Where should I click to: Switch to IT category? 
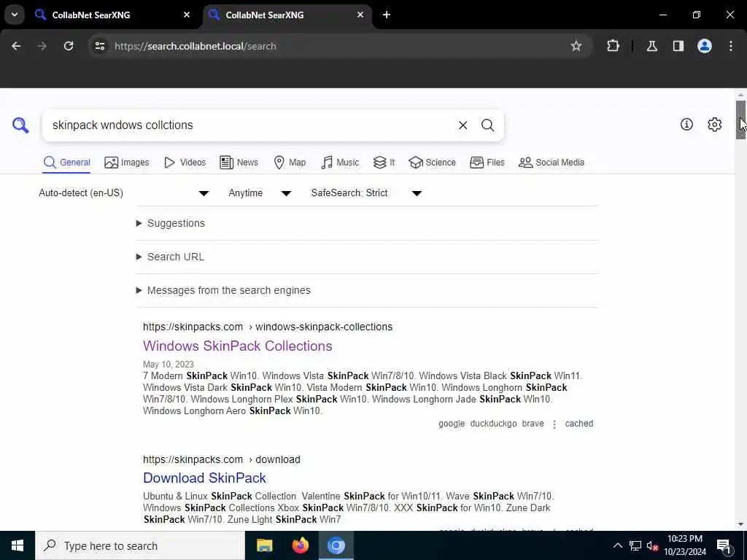point(384,163)
